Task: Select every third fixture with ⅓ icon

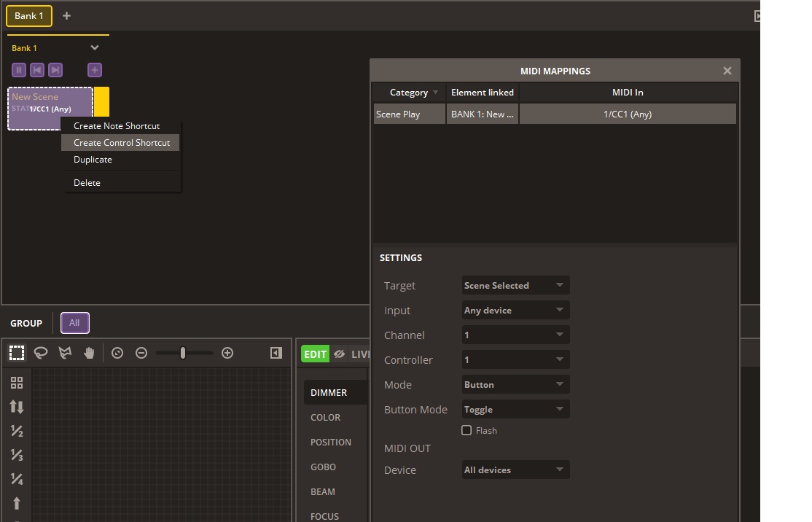Action: [x=17, y=455]
